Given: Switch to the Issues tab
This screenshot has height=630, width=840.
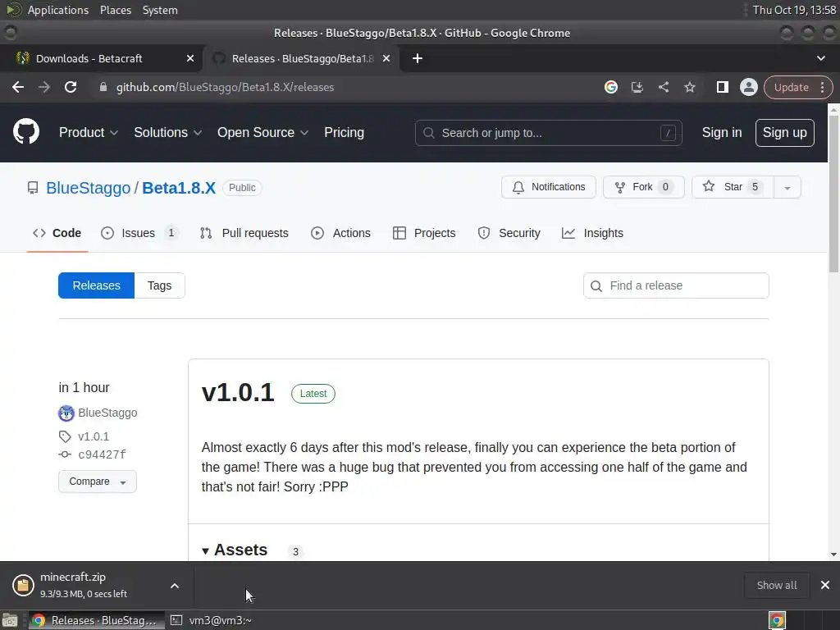Looking at the screenshot, I should (139, 233).
